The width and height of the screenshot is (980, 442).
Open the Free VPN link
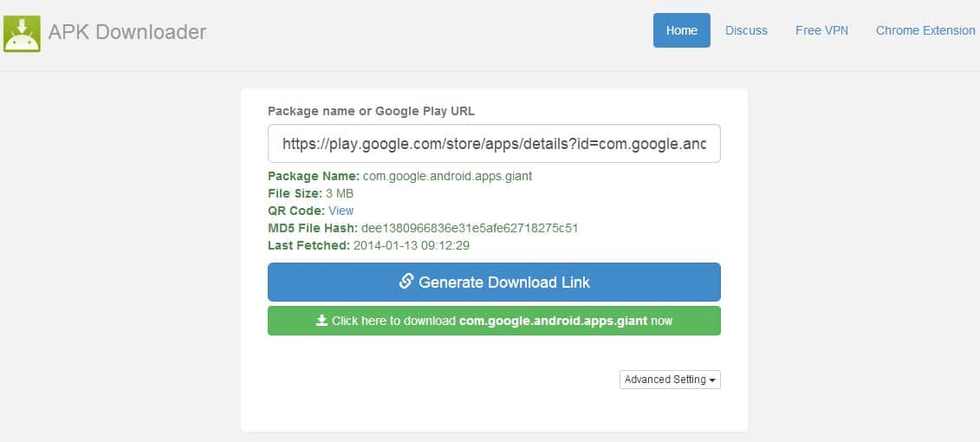[x=821, y=30]
